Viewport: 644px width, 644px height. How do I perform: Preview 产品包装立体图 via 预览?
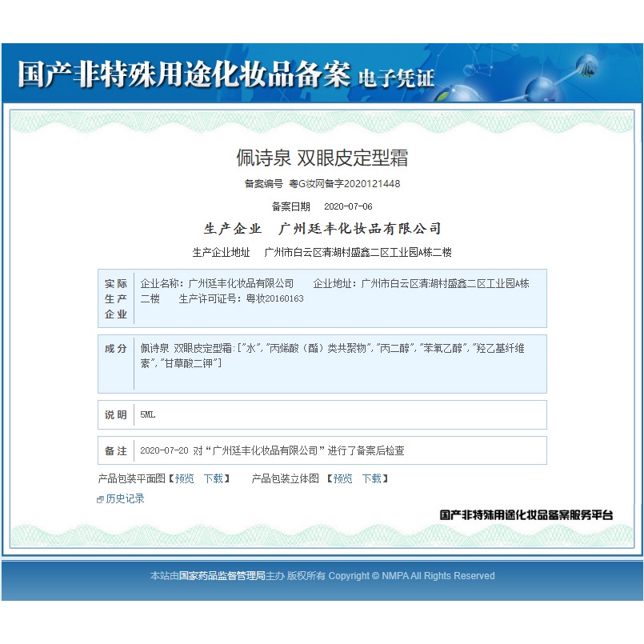point(343,478)
